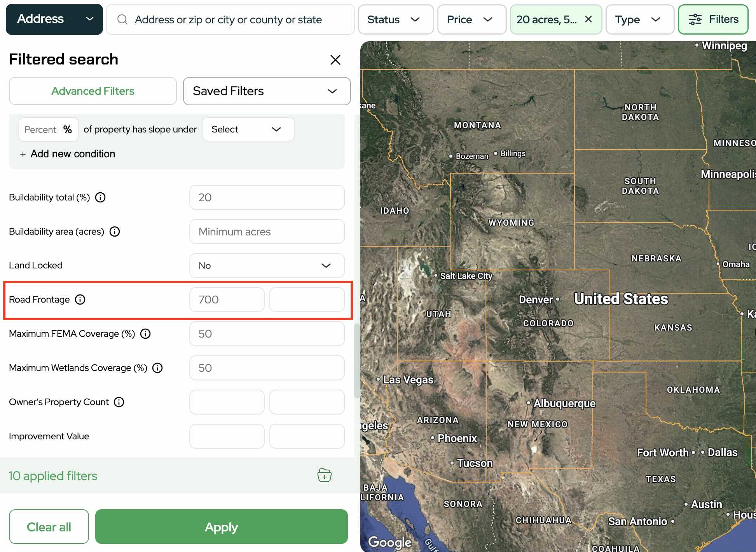Click the Buildability area info icon
The image size is (756, 552).
click(x=115, y=232)
